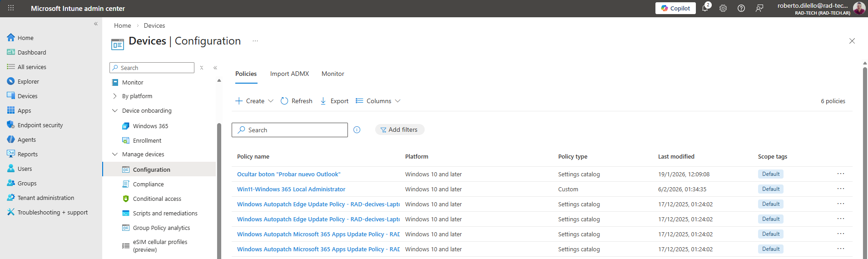Image resolution: width=868 pixels, height=259 pixels.
Task: Click the help question mark icon
Action: [x=741, y=8]
